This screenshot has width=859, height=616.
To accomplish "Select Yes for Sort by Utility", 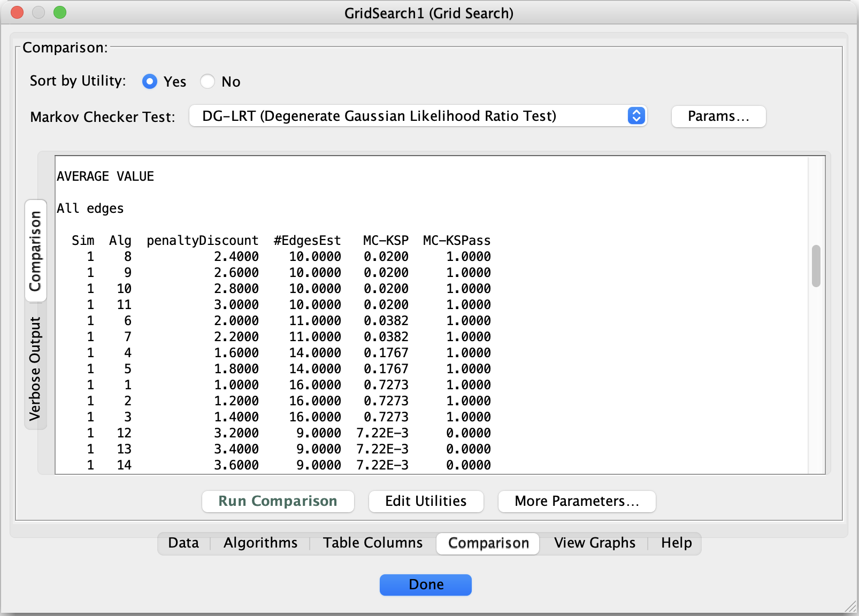I will [x=150, y=81].
